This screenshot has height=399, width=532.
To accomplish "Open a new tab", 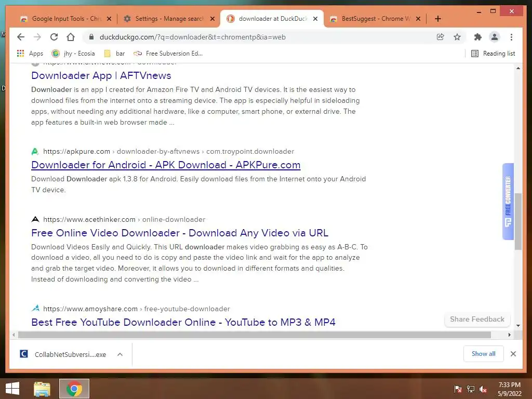I will [438, 19].
